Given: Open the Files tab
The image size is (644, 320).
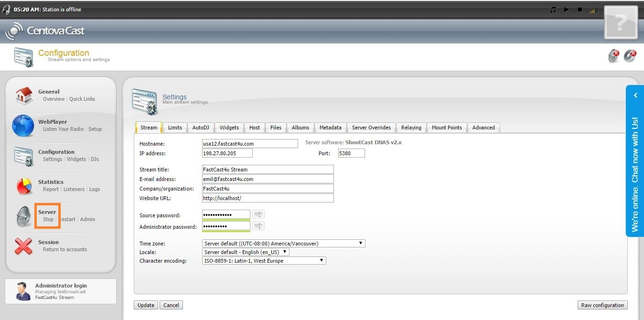Looking at the screenshot, I should (x=276, y=128).
